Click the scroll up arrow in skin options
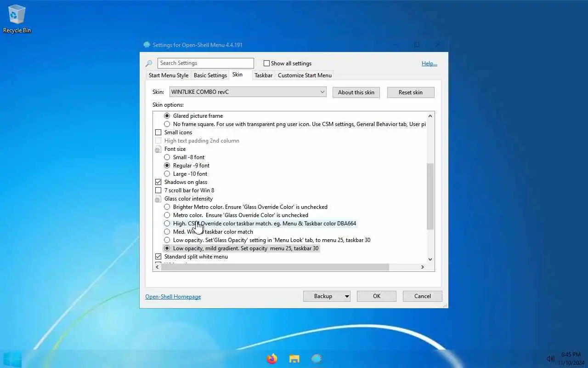This screenshot has height=368, width=588. [430, 116]
